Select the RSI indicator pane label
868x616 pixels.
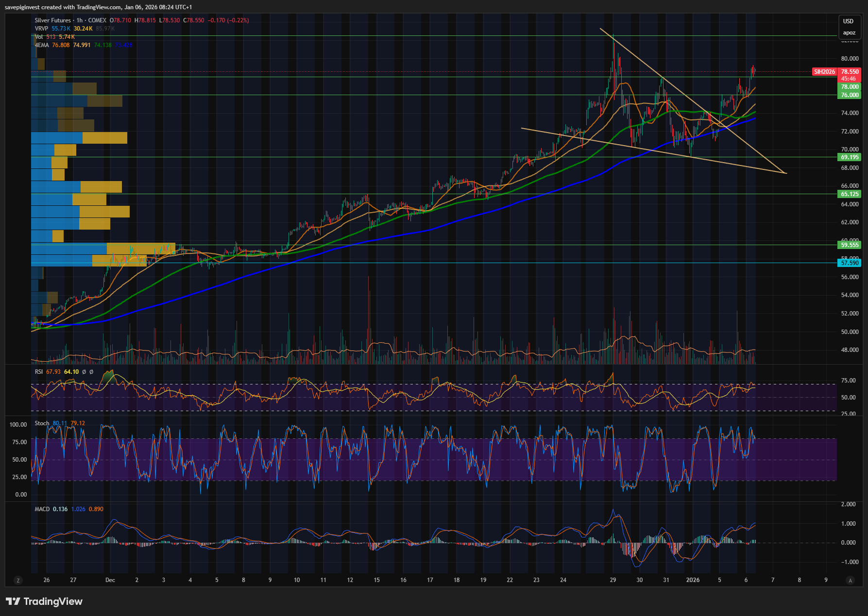click(x=39, y=372)
